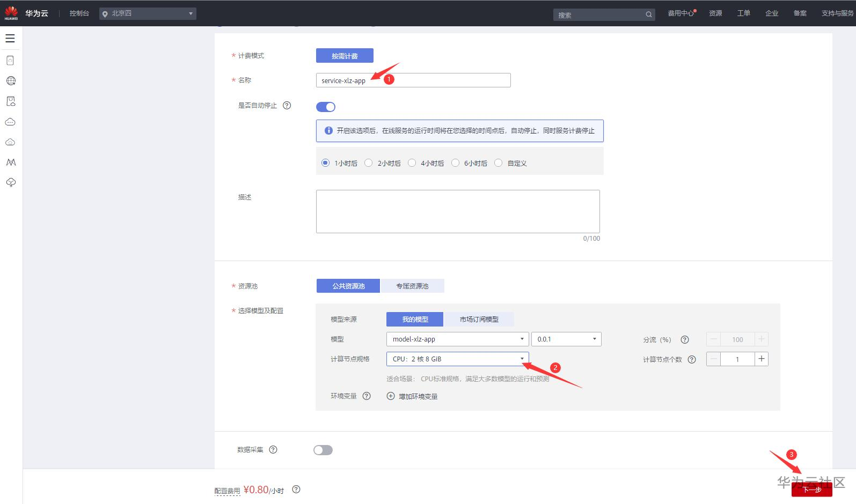Open 控制台 in top navigation
Image resolution: width=856 pixels, height=504 pixels.
pos(79,13)
